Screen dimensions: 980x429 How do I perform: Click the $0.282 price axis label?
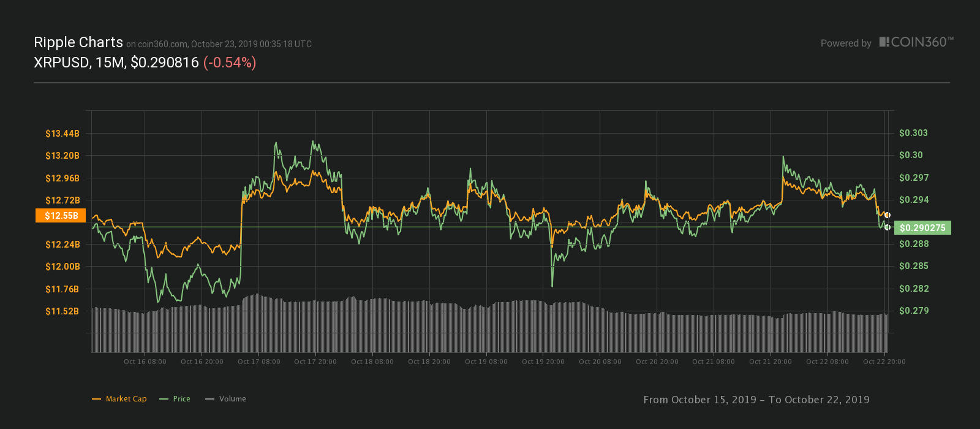(914, 289)
